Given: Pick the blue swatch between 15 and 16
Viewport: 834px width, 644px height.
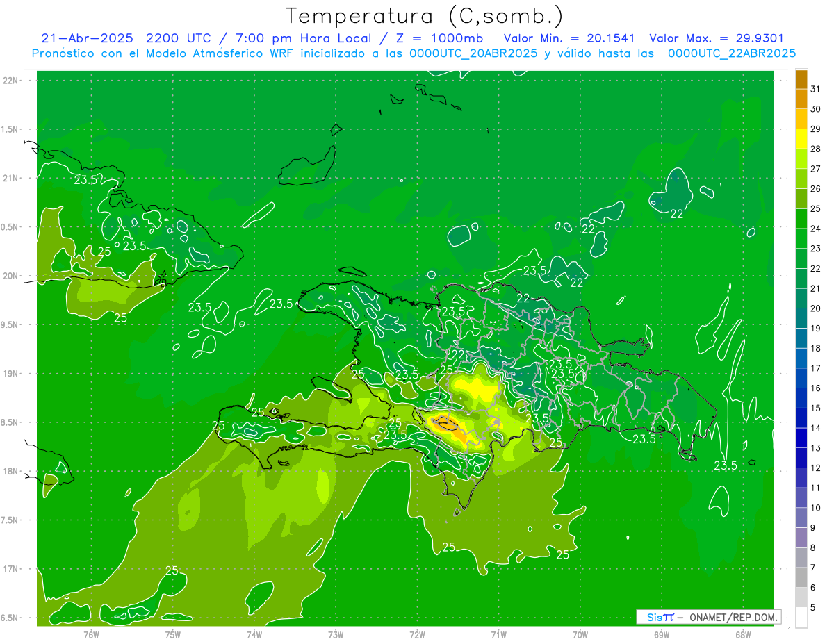Looking at the screenshot, I should 801,398.
